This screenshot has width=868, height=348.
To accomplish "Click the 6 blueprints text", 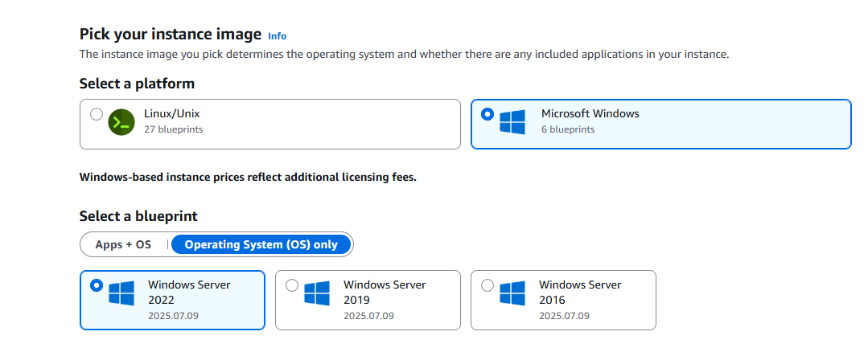I will [x=568, y=130].
